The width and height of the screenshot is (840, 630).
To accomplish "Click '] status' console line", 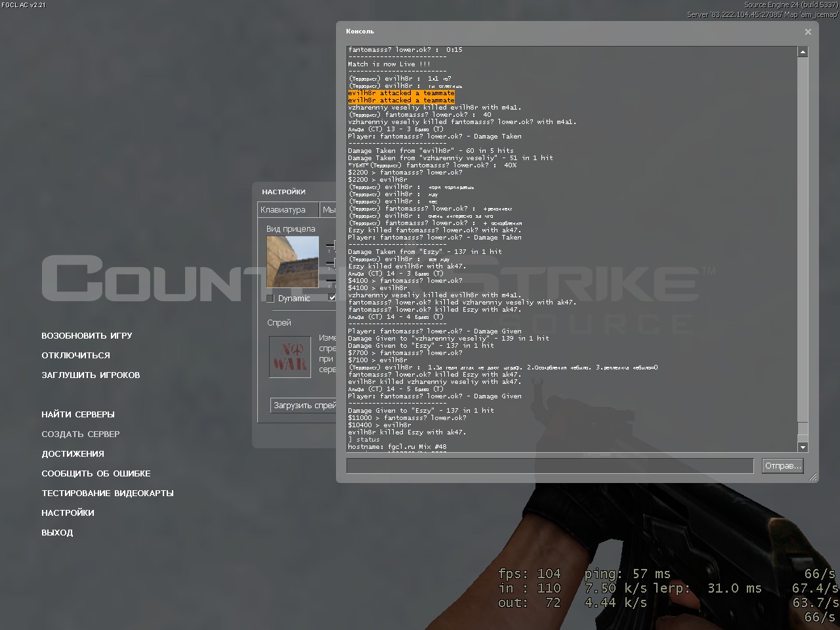I will [x=364, y=440].
